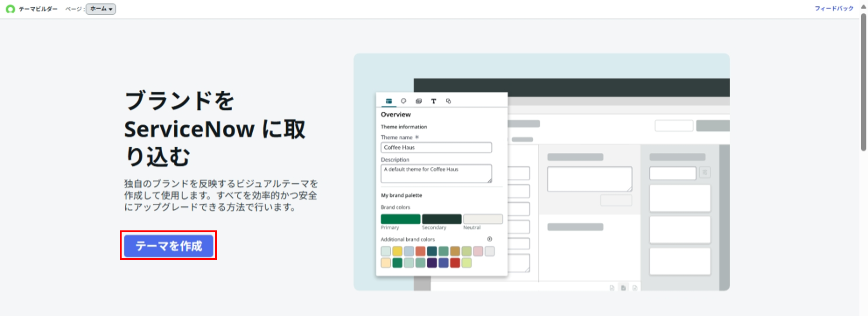Image resolution: width=868 pixels, height=316 pixels.
Task: Click the ページ: label
Action: [75, 9]
